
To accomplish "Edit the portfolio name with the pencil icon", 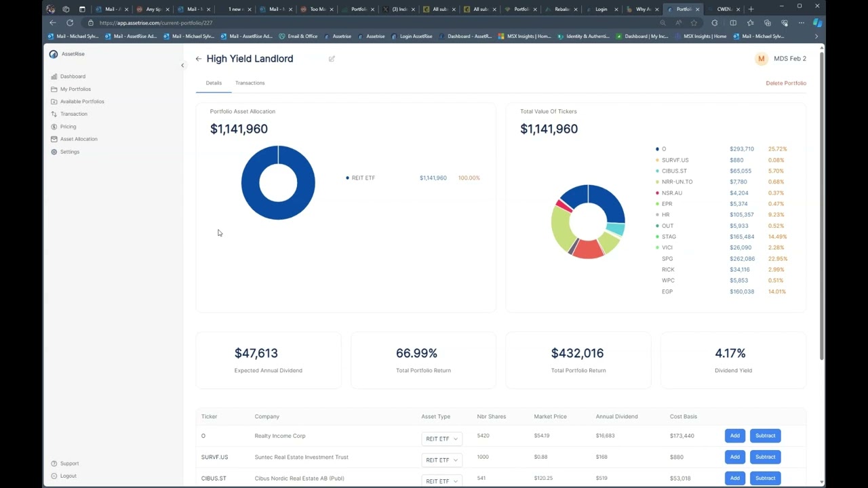I will 332,59.
